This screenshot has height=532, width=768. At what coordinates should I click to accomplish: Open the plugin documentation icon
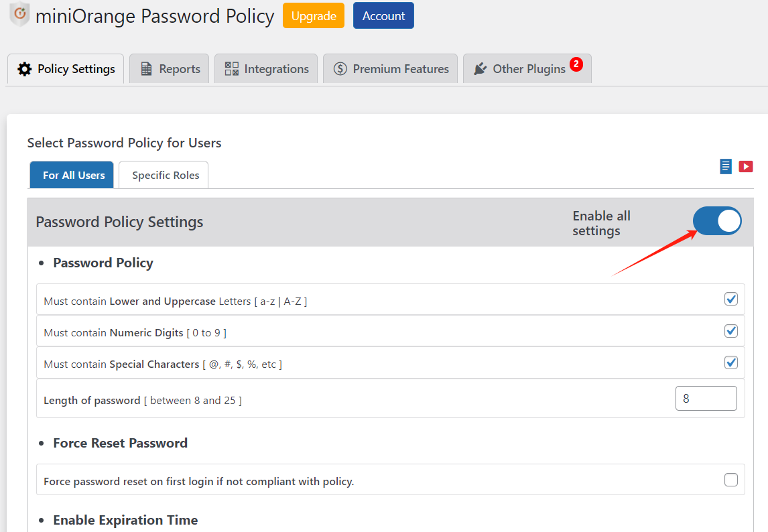pyautogui.click(x=725, y=166)
